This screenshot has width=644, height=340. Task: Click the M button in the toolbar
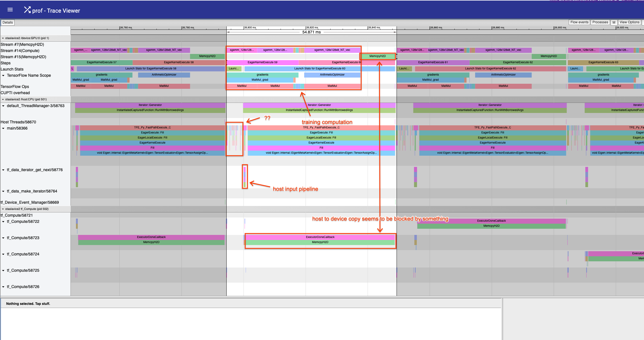point(614,22)
